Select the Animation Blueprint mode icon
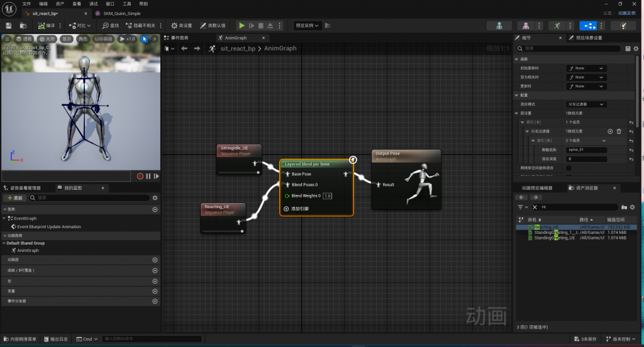The image size is (644, 347). [x=588, y=26]
